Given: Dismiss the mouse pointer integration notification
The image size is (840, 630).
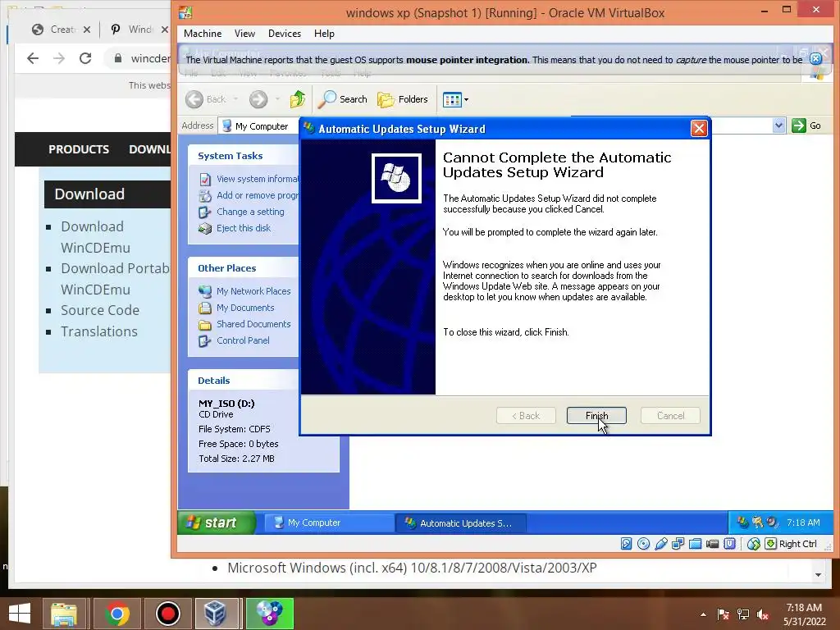Looking at the screenshot, I should click(x=815, y=59).
